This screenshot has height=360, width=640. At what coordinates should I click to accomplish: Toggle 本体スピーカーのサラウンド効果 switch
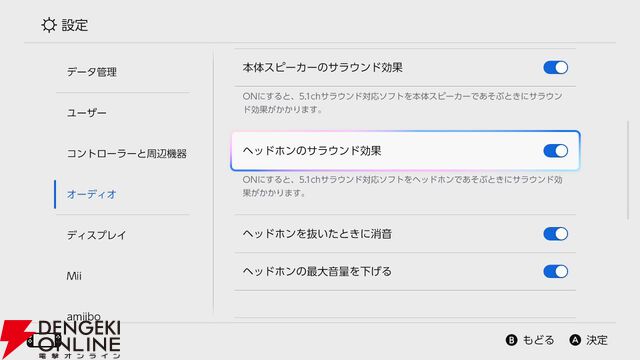tap(556, 67)
